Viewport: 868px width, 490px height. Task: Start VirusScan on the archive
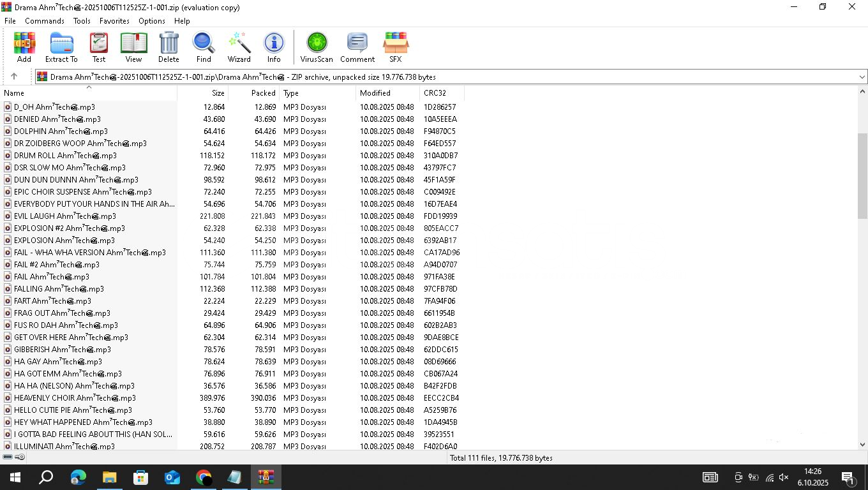tap(317, 47)
